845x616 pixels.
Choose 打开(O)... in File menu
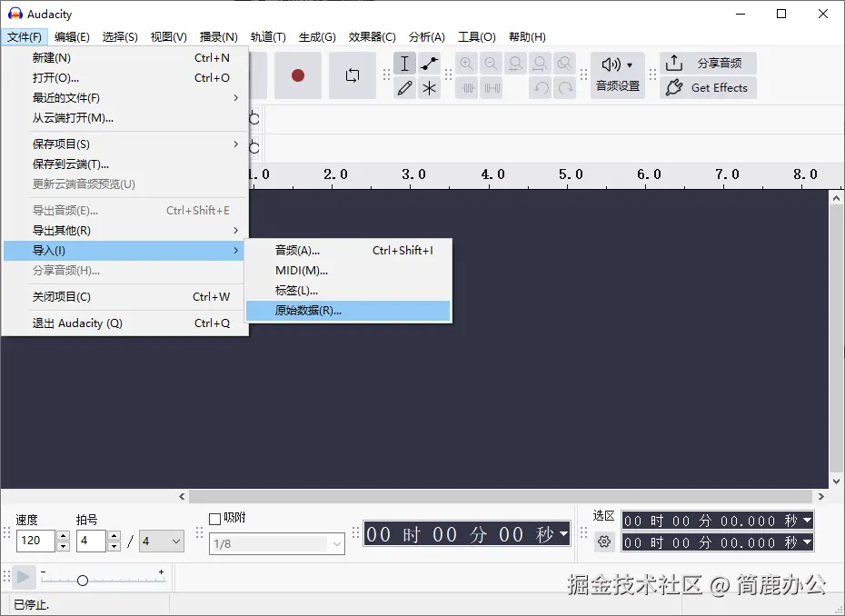pos(125,77)
